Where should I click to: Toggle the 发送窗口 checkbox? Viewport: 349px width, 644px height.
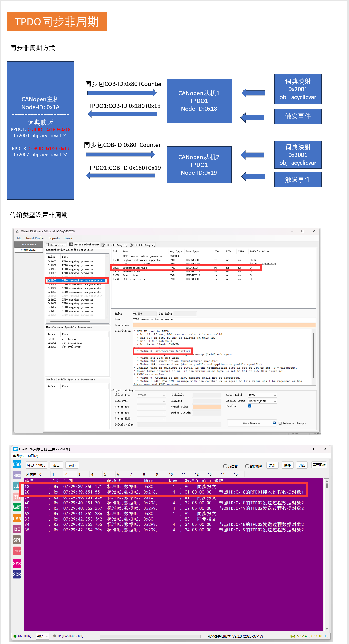225,466
